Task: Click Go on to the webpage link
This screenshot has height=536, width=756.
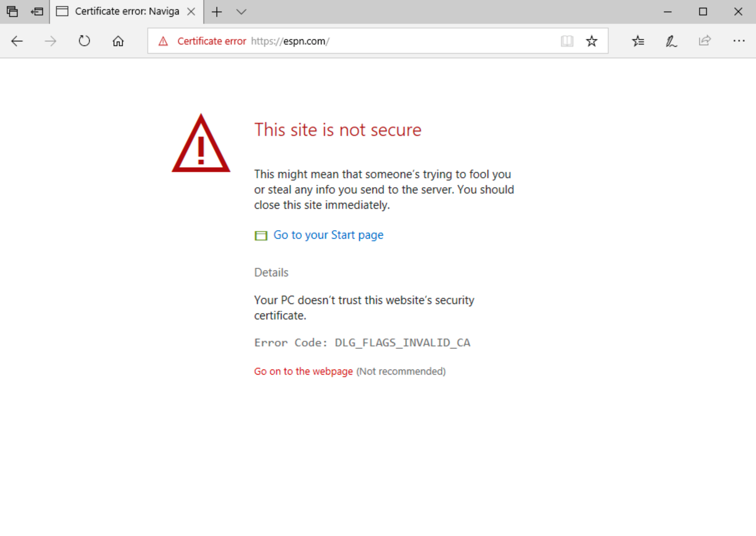Action: point(303,371)
